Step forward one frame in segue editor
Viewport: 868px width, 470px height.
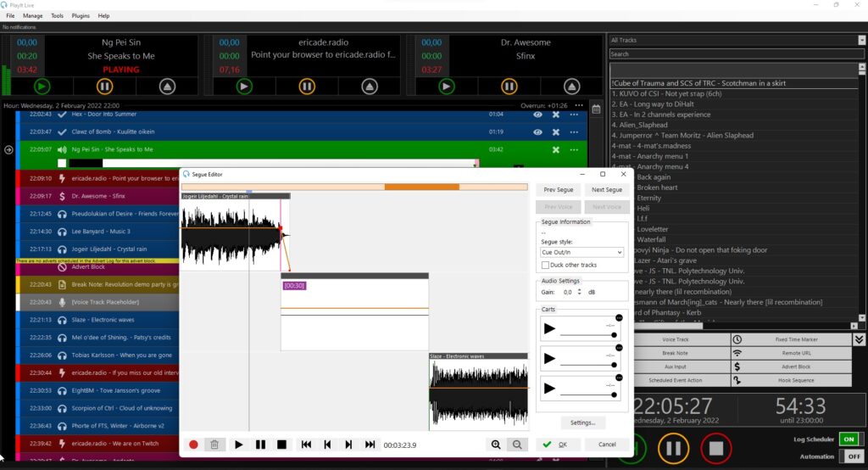tap(348, 445)
